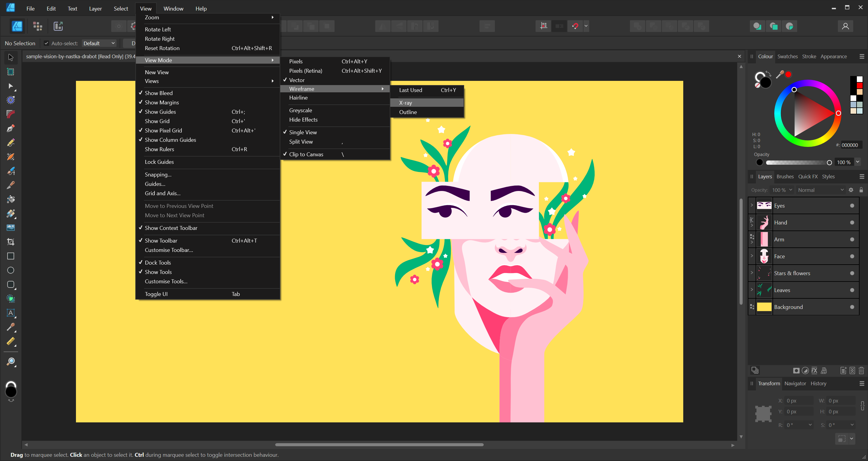
Task: Choose X-ray wireframe mode
Action: pos(405,103)
